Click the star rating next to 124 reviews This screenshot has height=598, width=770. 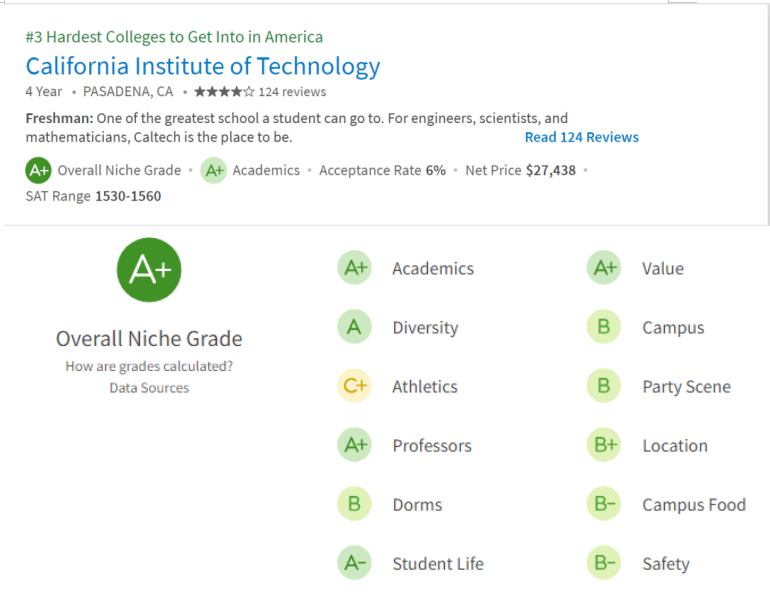pos(224,92)
